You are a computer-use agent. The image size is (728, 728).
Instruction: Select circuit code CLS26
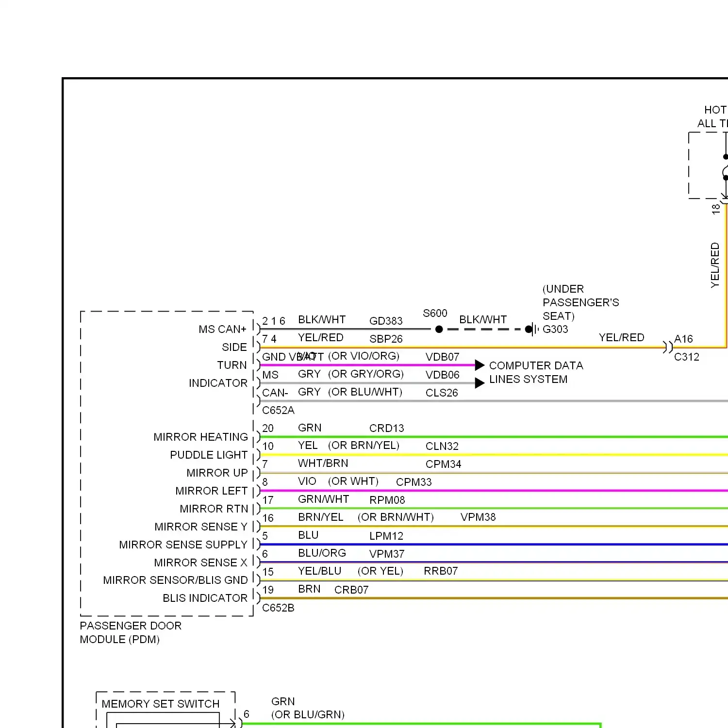[442, 393]
